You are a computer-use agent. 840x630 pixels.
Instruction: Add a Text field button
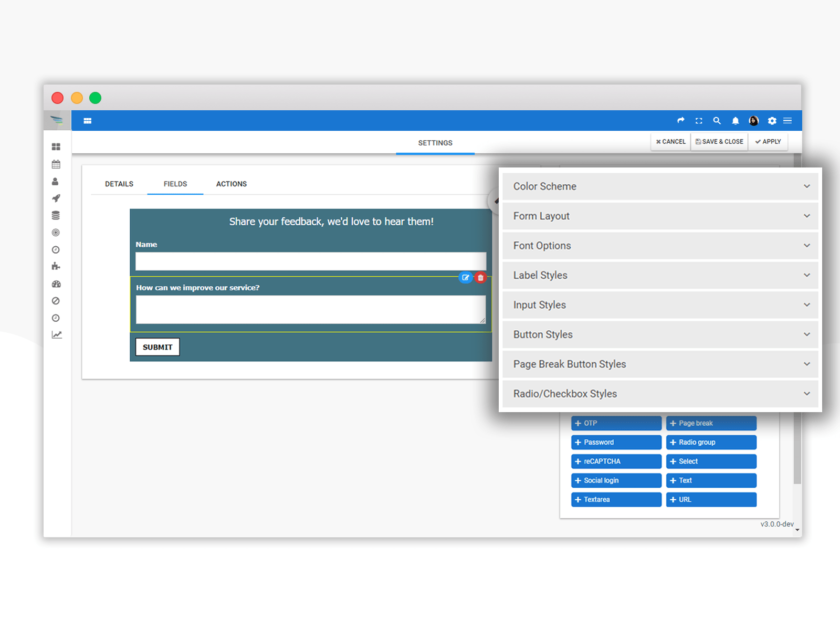[x=711, y=480]
